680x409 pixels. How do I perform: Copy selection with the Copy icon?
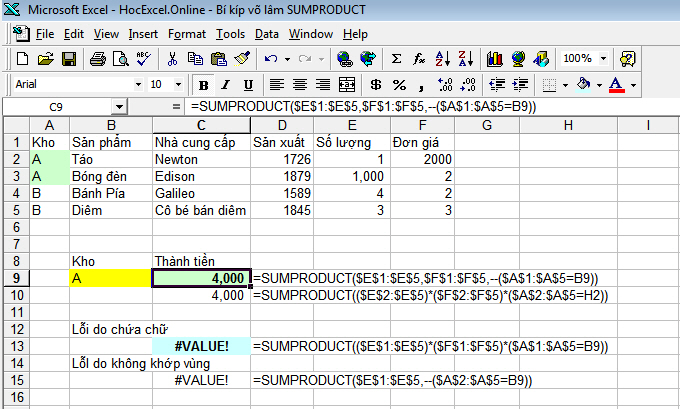[195, 59]
